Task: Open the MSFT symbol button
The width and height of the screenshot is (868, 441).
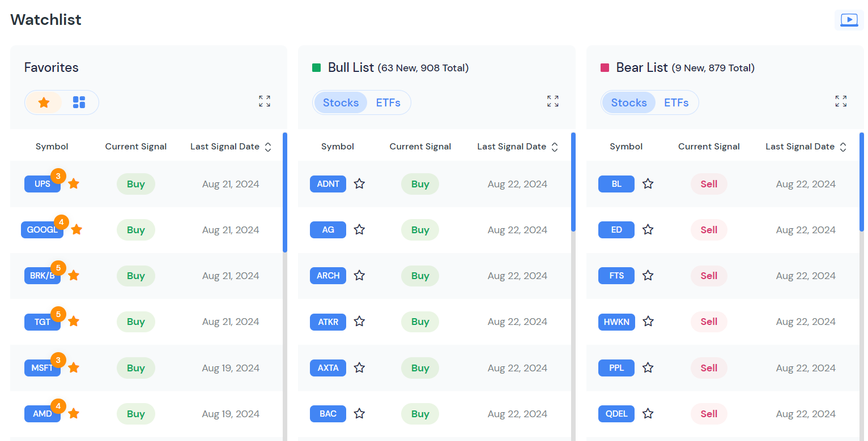Action: (x=42, y=368)
